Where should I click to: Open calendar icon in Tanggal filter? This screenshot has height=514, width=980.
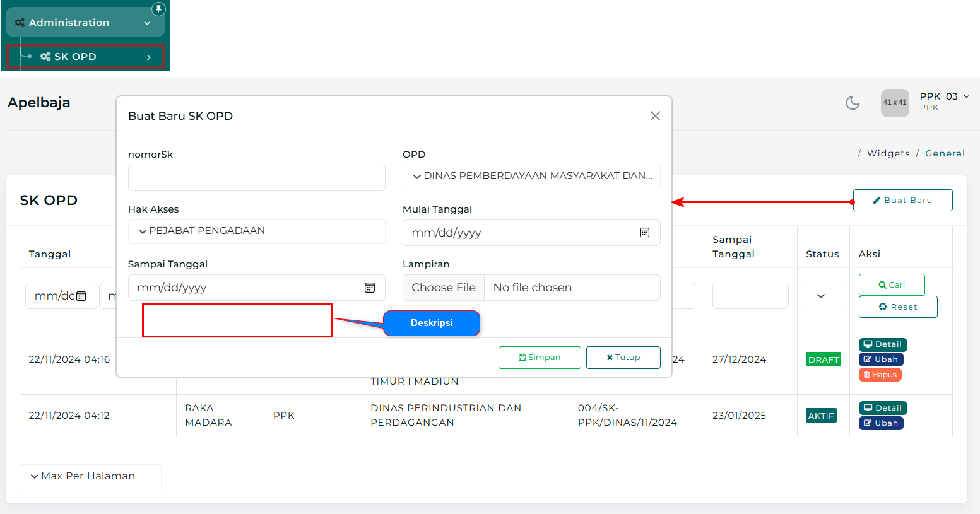[81, 296]
